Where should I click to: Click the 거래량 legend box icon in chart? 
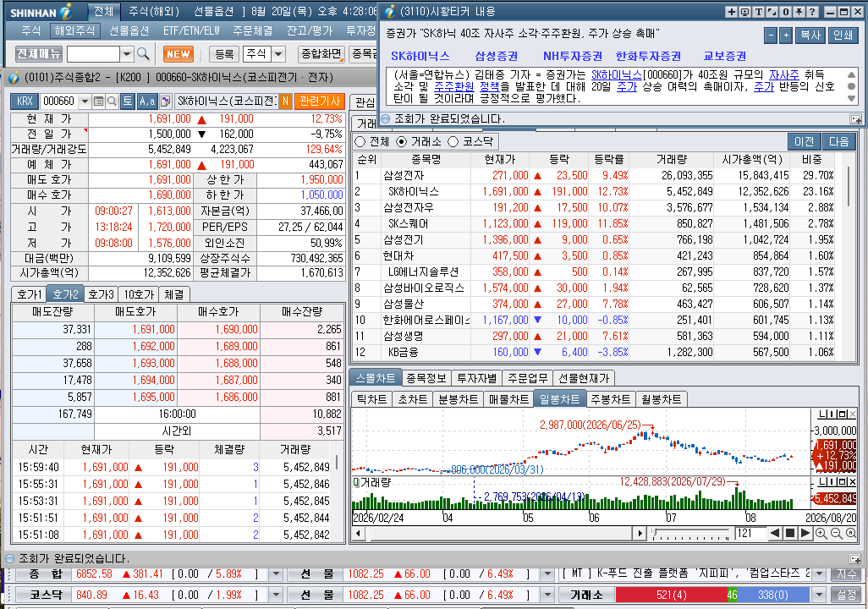click(x=356, y=483)
